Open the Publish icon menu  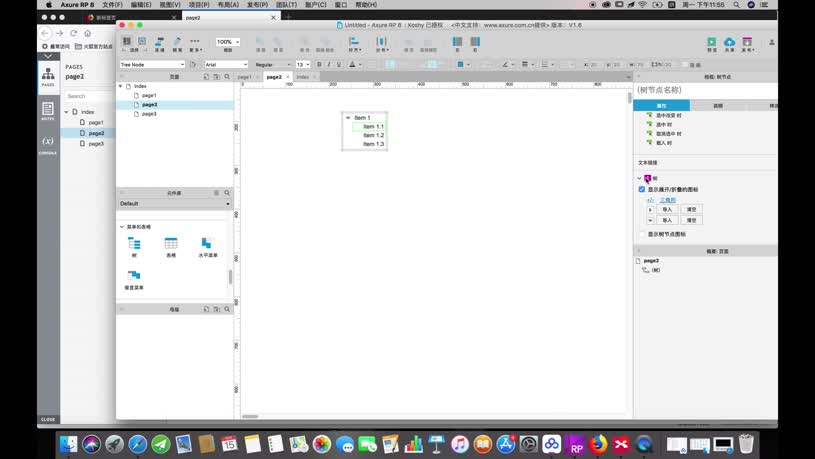coord(747,42)
